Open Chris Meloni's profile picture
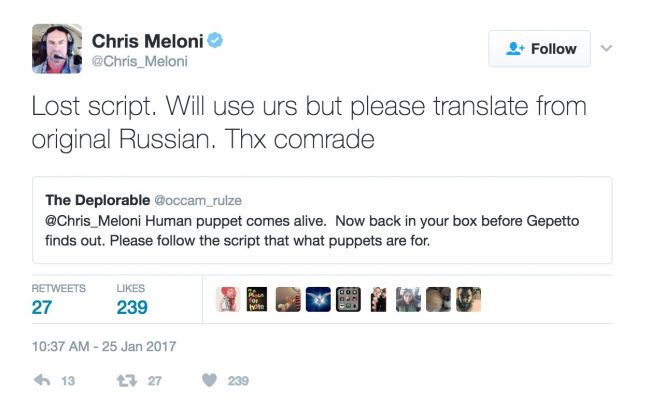Viewport: 650px width, 404px height. click(x=57, y=47)
